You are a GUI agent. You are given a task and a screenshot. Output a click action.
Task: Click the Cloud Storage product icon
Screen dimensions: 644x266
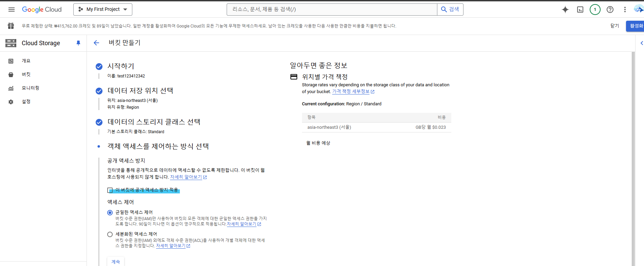pyautogui.click(x=11, y=43)
